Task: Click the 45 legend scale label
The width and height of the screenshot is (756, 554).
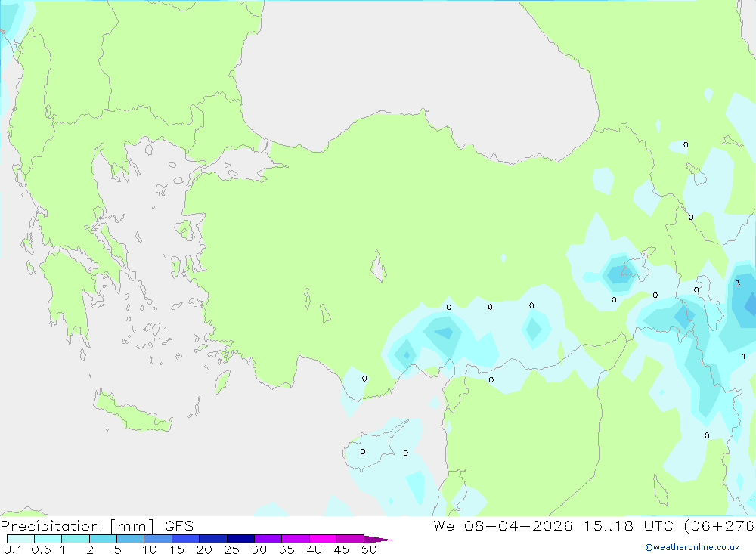Action: coord(342,549)
